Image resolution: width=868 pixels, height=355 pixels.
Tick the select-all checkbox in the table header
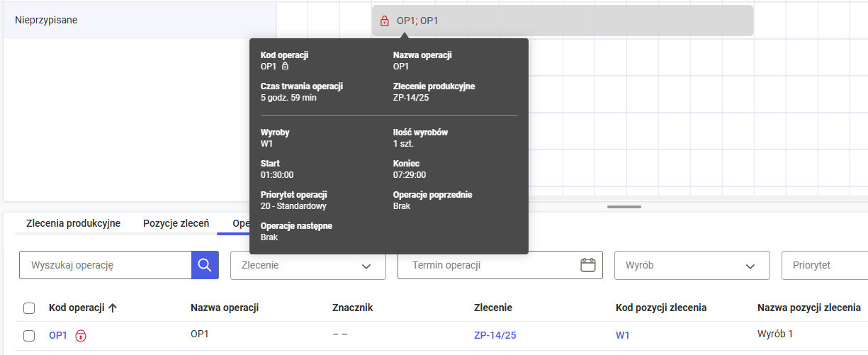coord(29,308)
